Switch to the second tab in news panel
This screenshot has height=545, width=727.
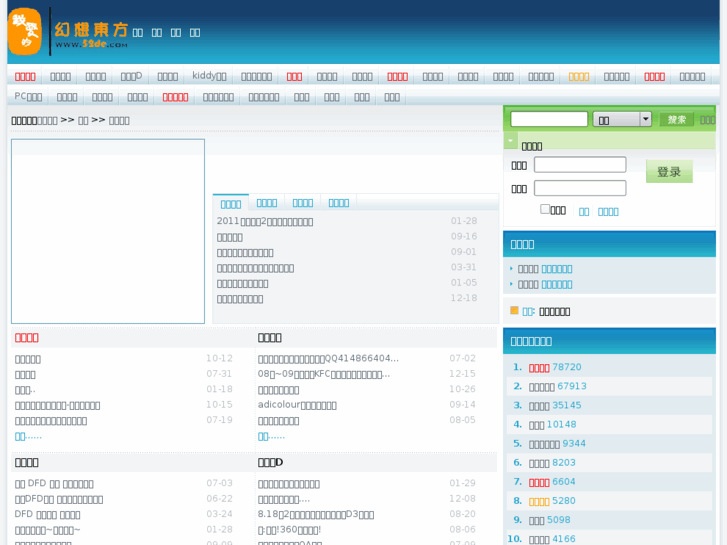267,202
